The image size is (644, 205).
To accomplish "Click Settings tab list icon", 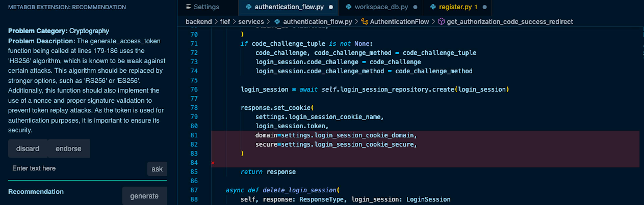I will coord(189,7).
